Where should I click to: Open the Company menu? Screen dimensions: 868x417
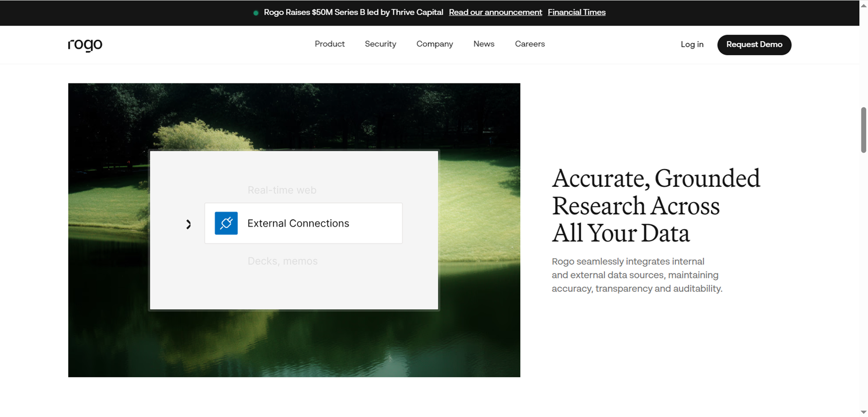[435, 44]
